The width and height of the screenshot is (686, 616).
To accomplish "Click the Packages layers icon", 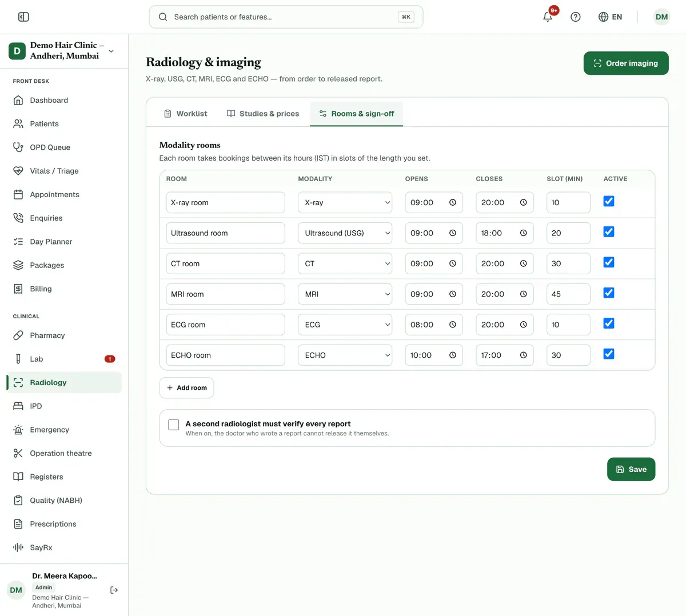I will [x=18, y=265].
